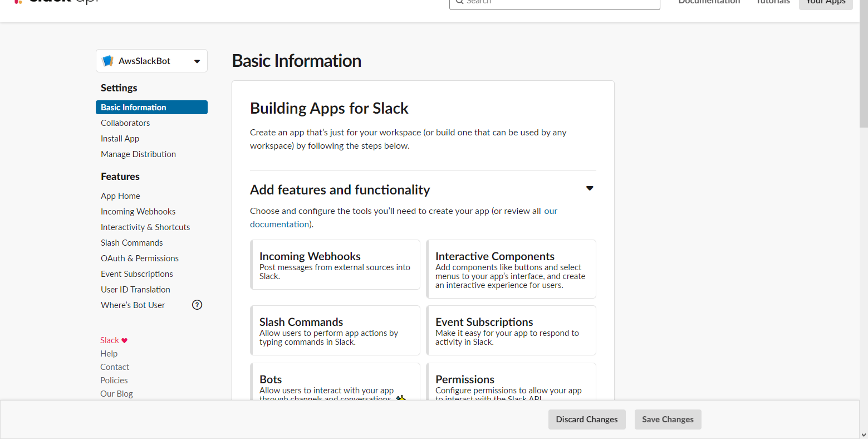Open Incoming Webhooks in sidebar
This screenshot has height=439, width=868.
point(138,211)
